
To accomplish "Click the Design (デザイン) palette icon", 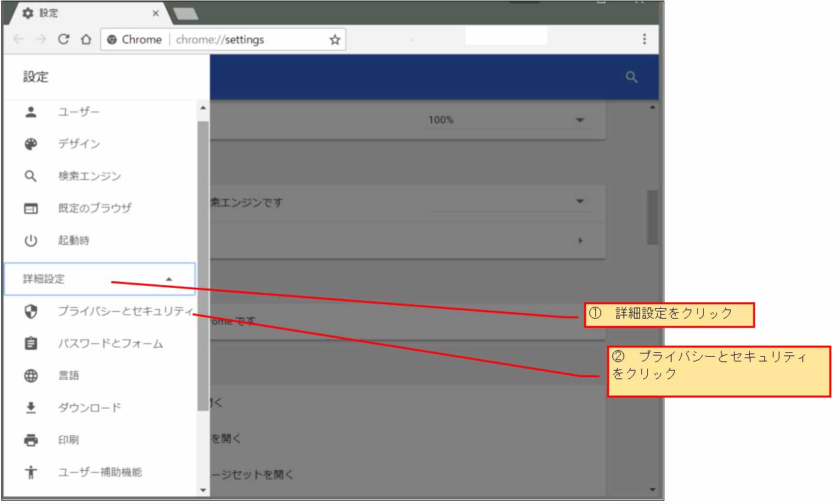I will pyautogui.click(x=31, y=144).
